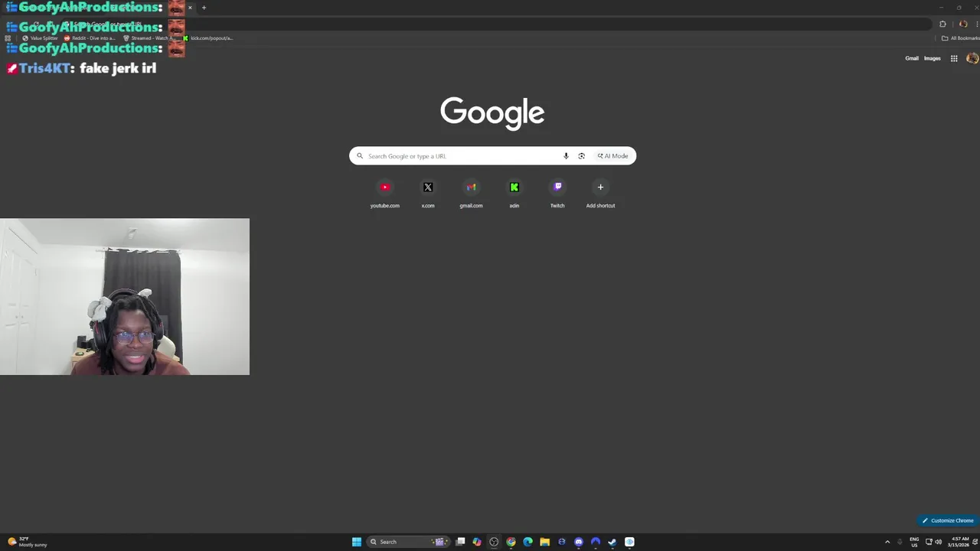Open the notification bell in the tray
The width and height of the screenshot is (980, 551).
[x=975, y=542]
